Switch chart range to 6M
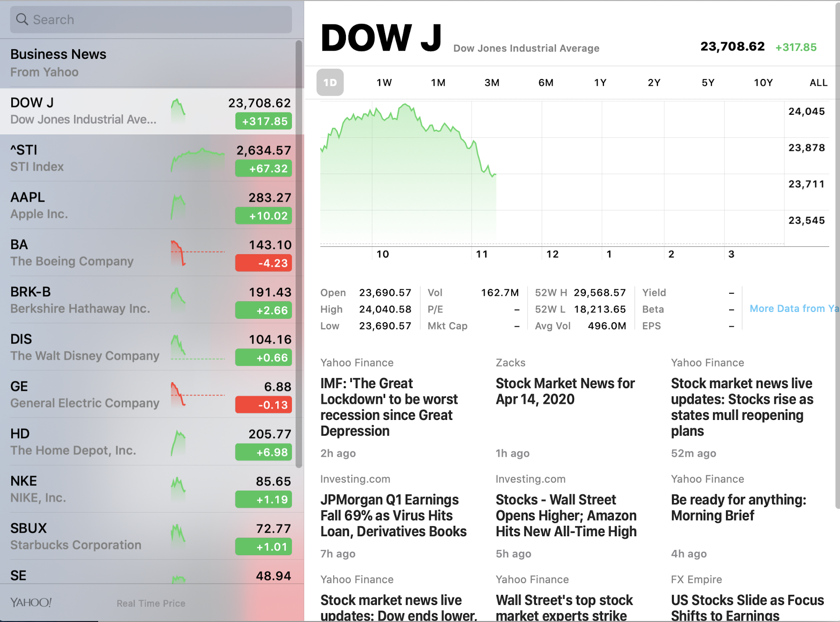840x622 pixels. click(x=546, y=82)
